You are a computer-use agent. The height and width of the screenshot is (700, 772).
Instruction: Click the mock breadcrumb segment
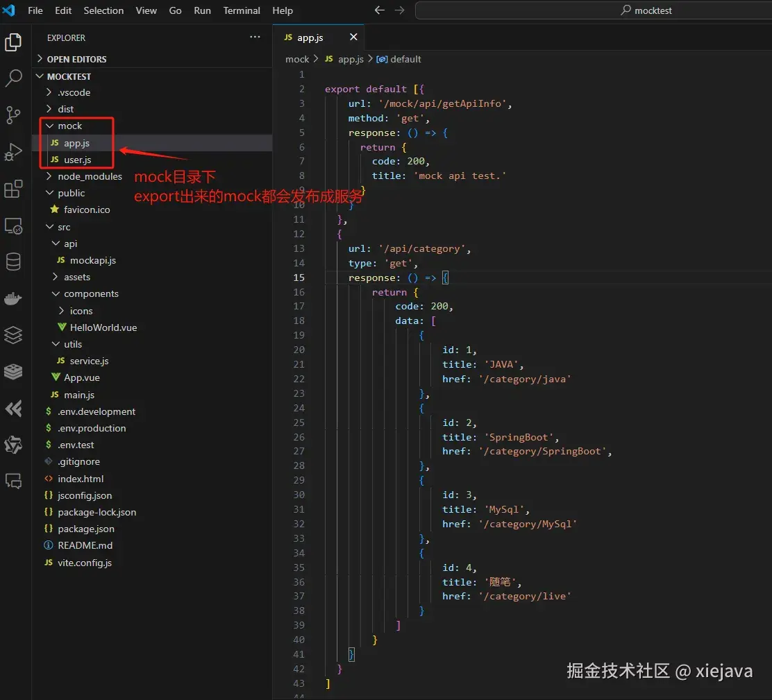point(297,59)
